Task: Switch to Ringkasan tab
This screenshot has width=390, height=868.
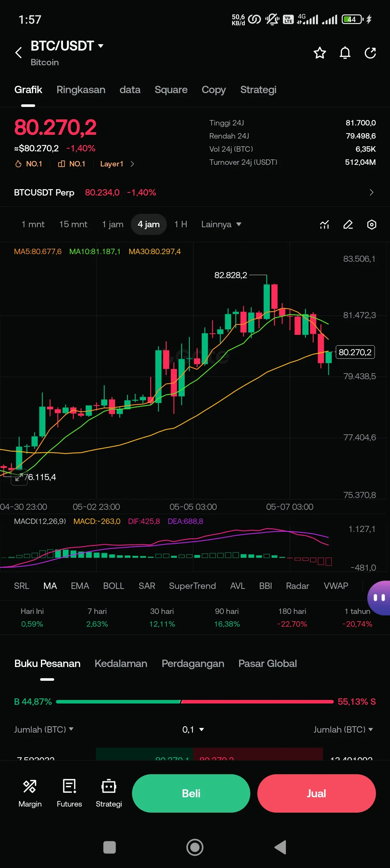Action: coord(81,90)
